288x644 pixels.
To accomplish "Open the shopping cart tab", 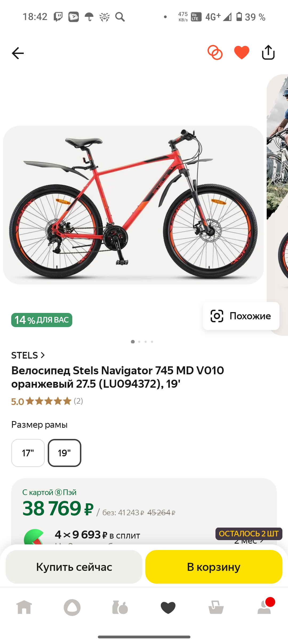I will (216, 607).
